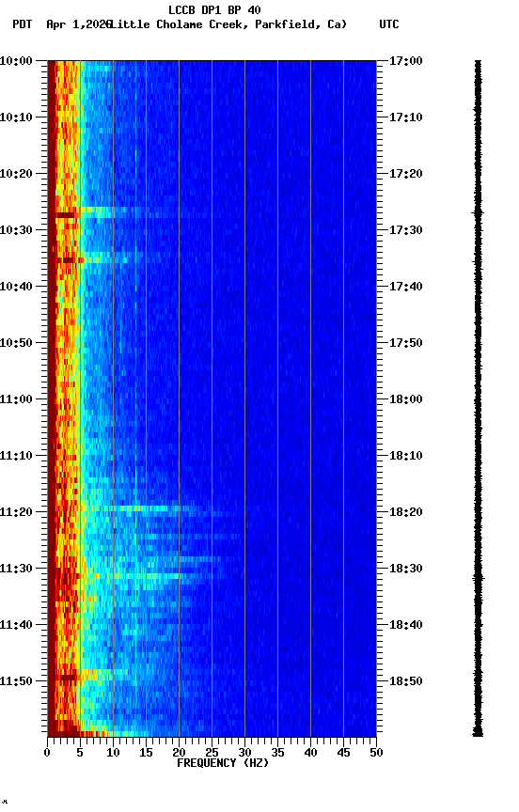The width and height of the screenshot is (519, 812).
Task: Click the '17:00' UTC time label
Action: point(405,61)
